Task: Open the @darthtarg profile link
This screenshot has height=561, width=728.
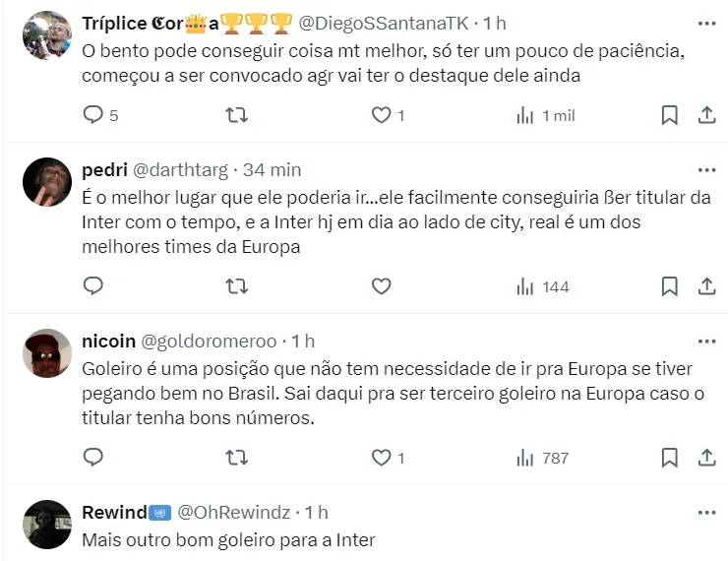Action: [179, 170]
